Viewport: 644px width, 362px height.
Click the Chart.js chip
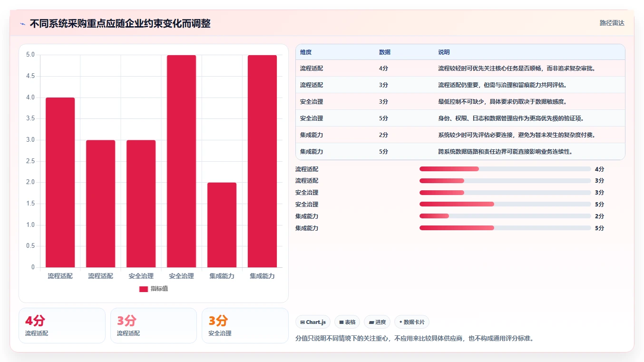[313, 322]
